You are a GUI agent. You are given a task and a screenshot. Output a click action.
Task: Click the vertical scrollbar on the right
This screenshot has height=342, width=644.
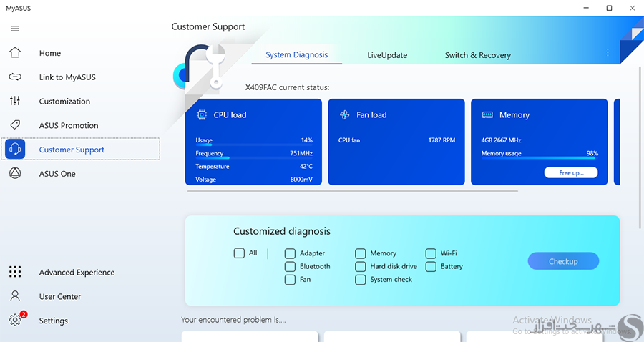point(640,147)
